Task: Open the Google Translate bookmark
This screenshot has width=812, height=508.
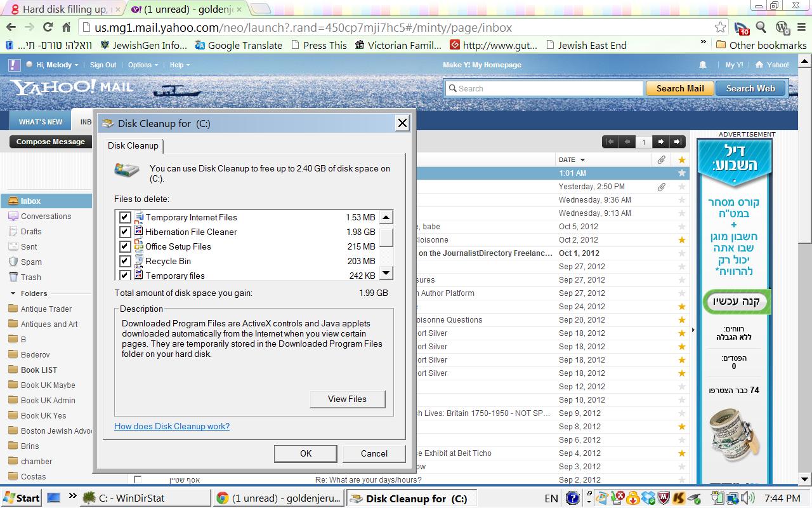Action: pos(239,45)
